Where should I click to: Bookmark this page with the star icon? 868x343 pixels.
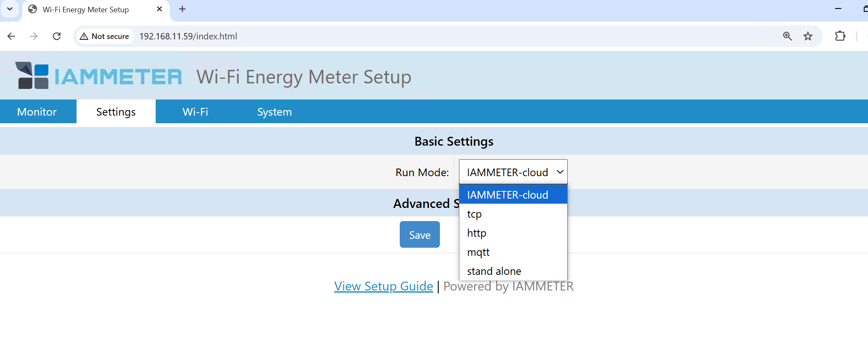(808, 36)
